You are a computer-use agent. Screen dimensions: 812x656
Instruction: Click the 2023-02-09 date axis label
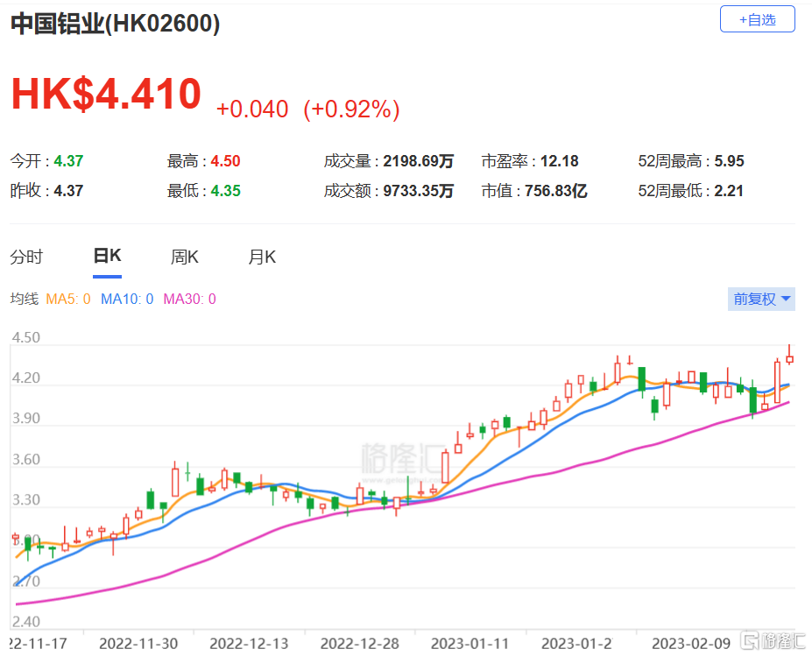691,643
